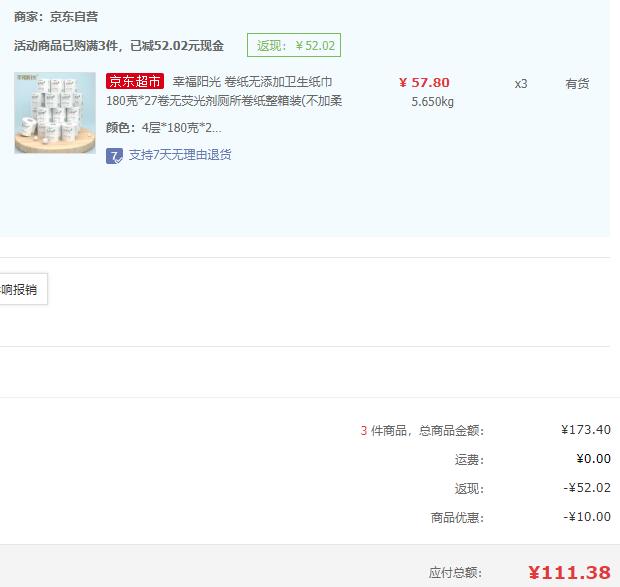Click stock status 有货
The width and height of the screenshot is (620, 587).
click(577, 84)
